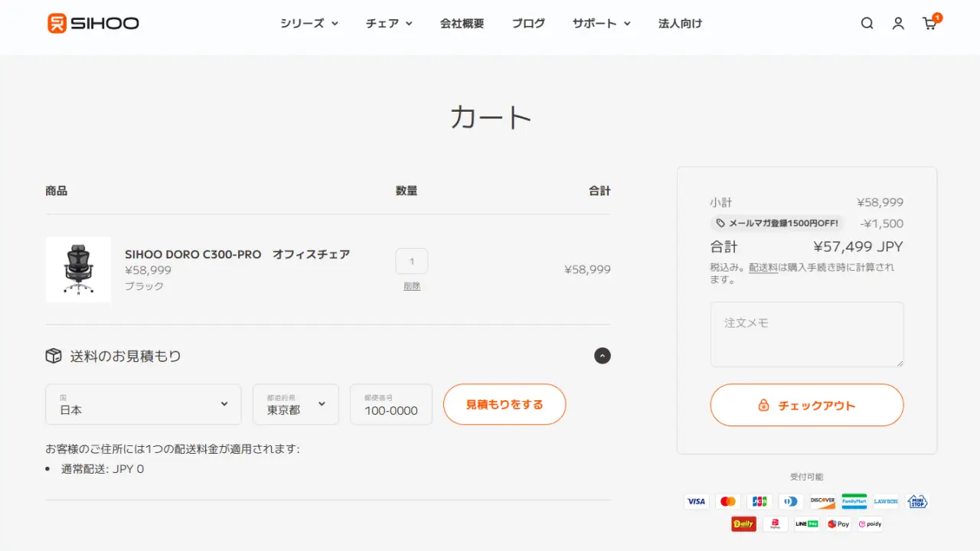Click the shipping box icon
Screen dimensions: 980x551
(x=54, y=356)
